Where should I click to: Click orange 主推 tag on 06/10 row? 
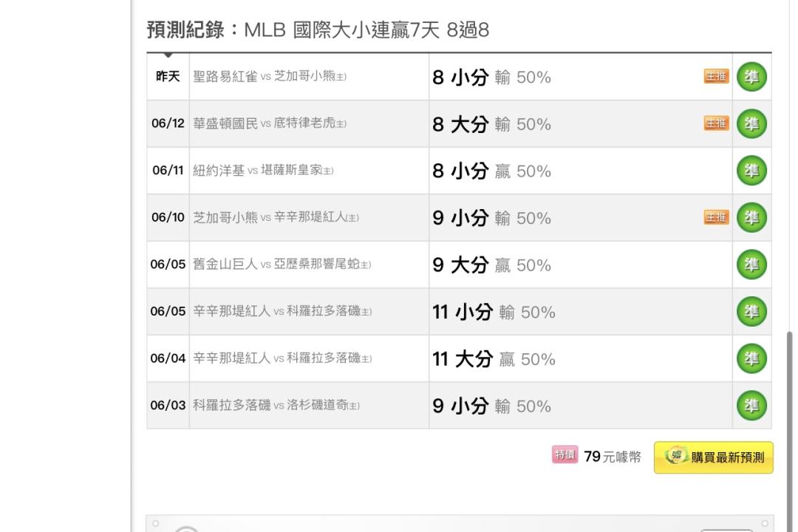point(717,217)
